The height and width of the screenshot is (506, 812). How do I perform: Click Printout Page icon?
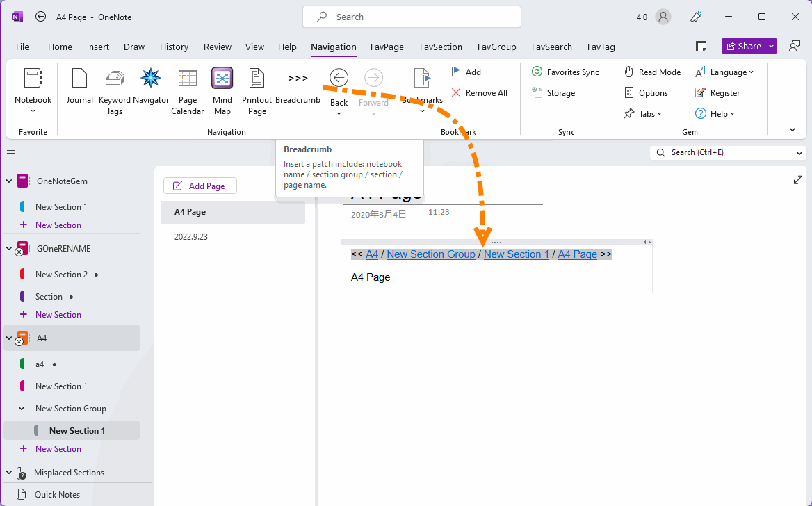(x=257, y=92)
